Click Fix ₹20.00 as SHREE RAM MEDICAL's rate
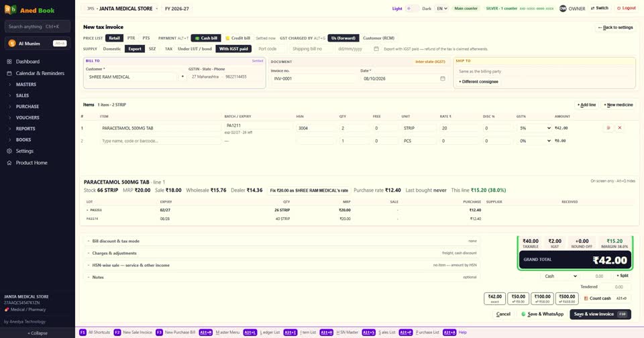The height and width of the screenshot is (338, 644). click(x=309, y=190)
